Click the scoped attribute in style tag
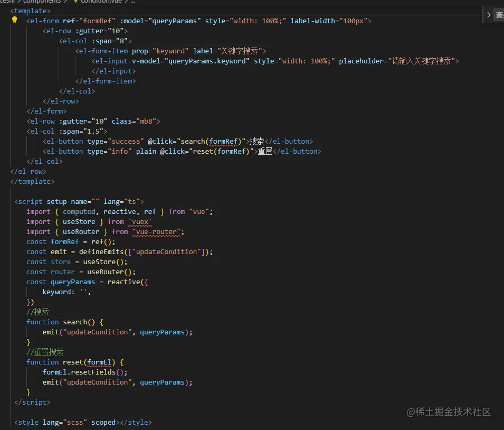504x430 pixels. 103,422
